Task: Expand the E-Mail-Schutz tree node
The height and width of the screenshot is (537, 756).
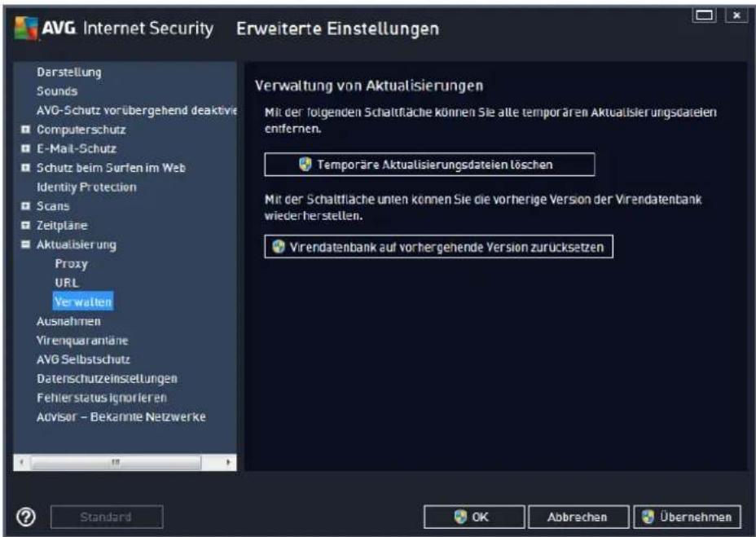Action: pyautogui.click(x=25, y=148)
